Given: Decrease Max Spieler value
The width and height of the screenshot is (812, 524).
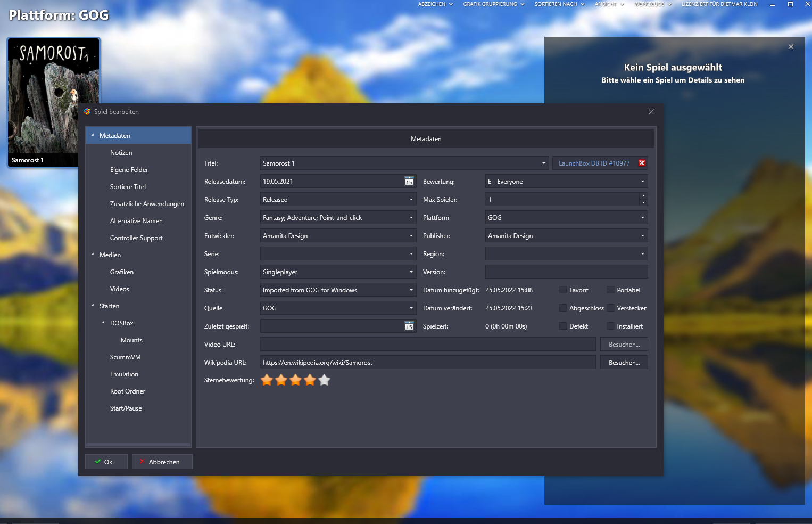Looking at the screenshot, I should [x=643, y=203].
